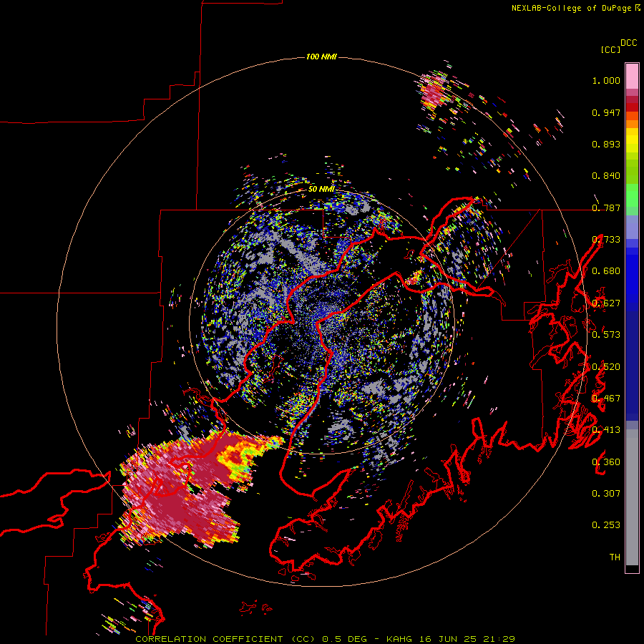Click the 100 NMI range ring label

(321, 57)
